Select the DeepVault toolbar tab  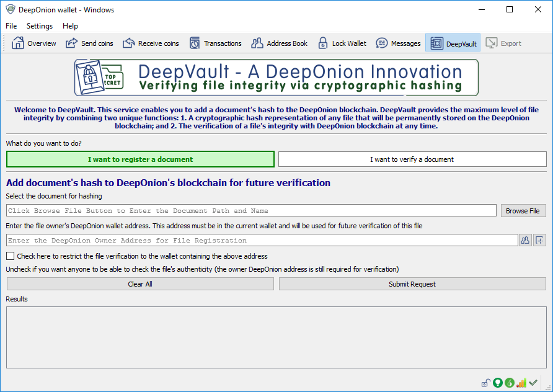(453, 43)
